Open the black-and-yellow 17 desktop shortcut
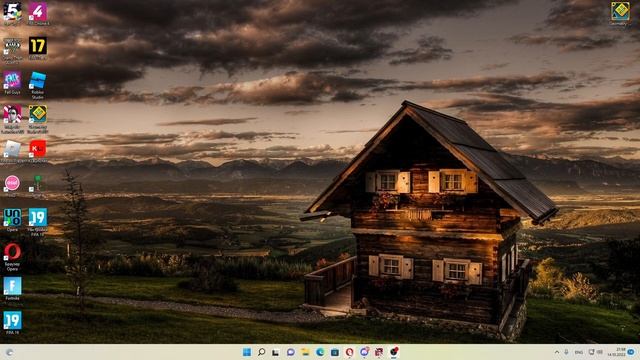The width and height of the screenshot is (640, 360). coord(38,46)
